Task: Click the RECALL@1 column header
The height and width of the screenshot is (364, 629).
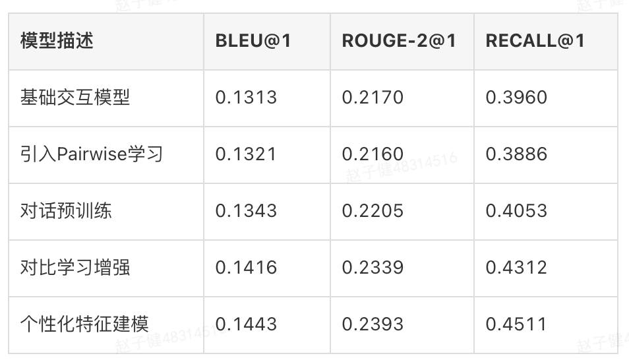Action: coord(535,41)
